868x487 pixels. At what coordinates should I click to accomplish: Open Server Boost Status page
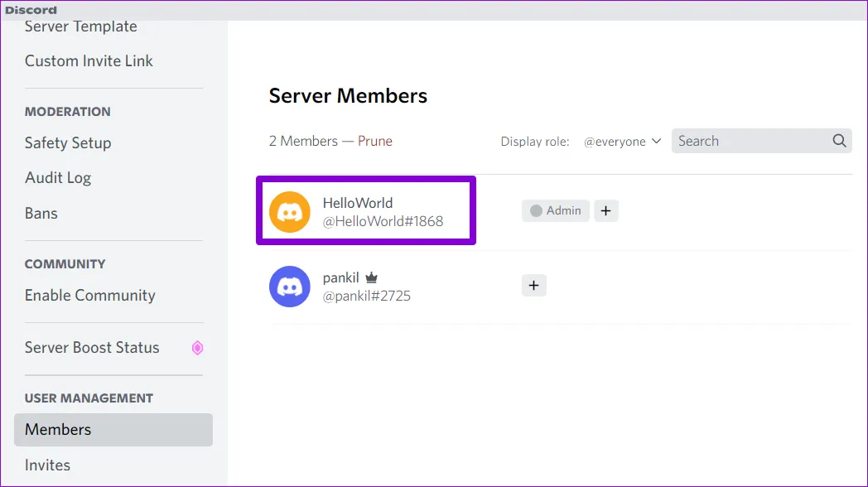click(92, 348)
